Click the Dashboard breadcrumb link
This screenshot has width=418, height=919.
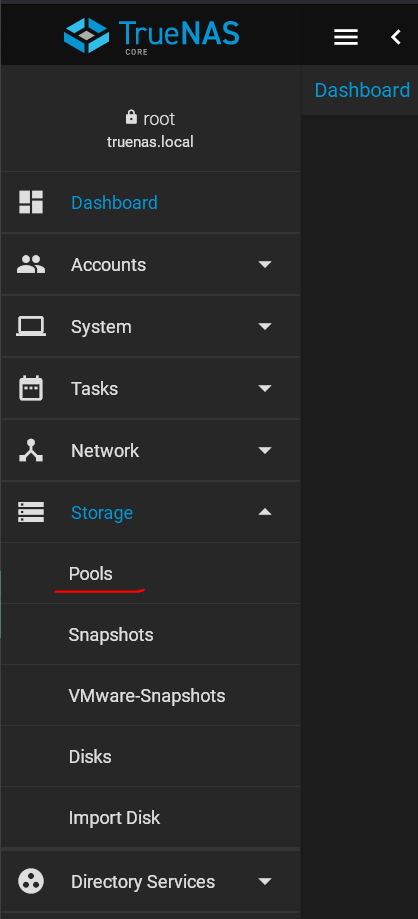pyautogui.click(x=362, y=90)
